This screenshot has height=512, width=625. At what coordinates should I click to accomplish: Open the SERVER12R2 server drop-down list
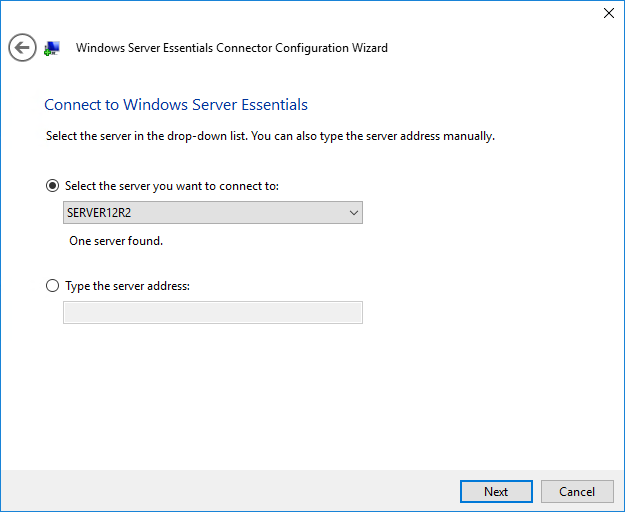212,212
